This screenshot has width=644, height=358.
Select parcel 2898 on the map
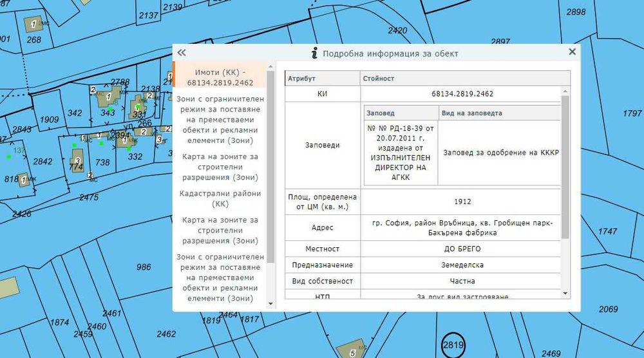tap(576, 12)
